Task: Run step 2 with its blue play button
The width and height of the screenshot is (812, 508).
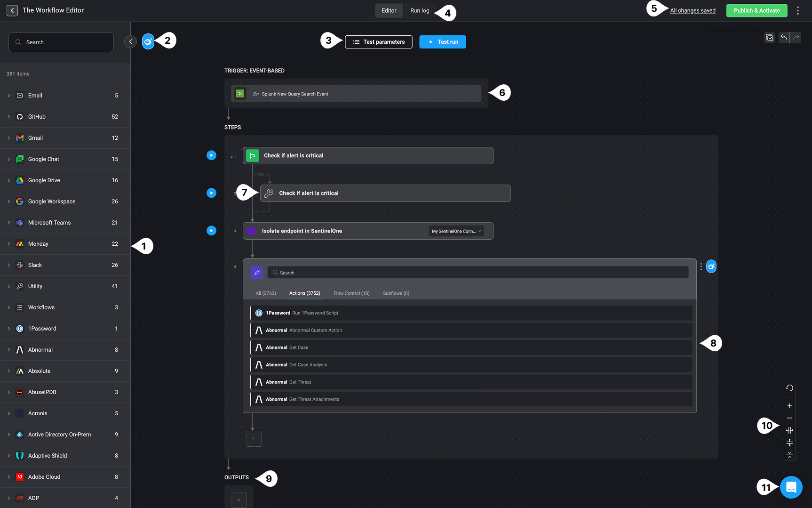Action: tap(212, 193)
